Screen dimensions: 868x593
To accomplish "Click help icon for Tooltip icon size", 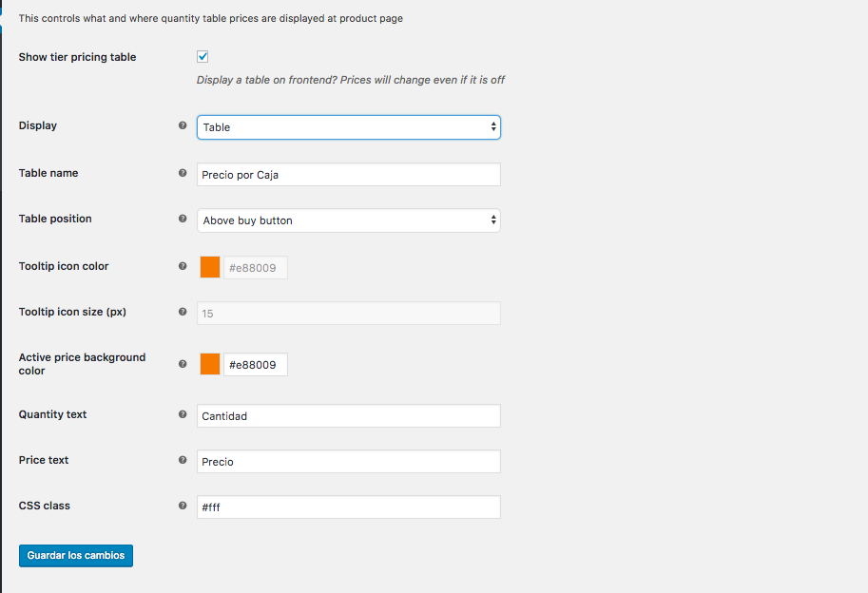I will point(183,312).
